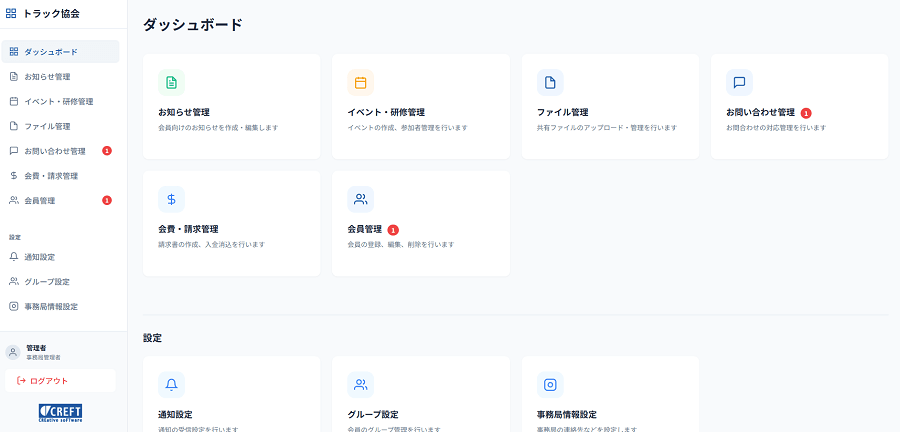Click the orange calendar icon on イベント・研修管理 card
Viewport: 900px width, 432px height.
(x=360, y=82)
